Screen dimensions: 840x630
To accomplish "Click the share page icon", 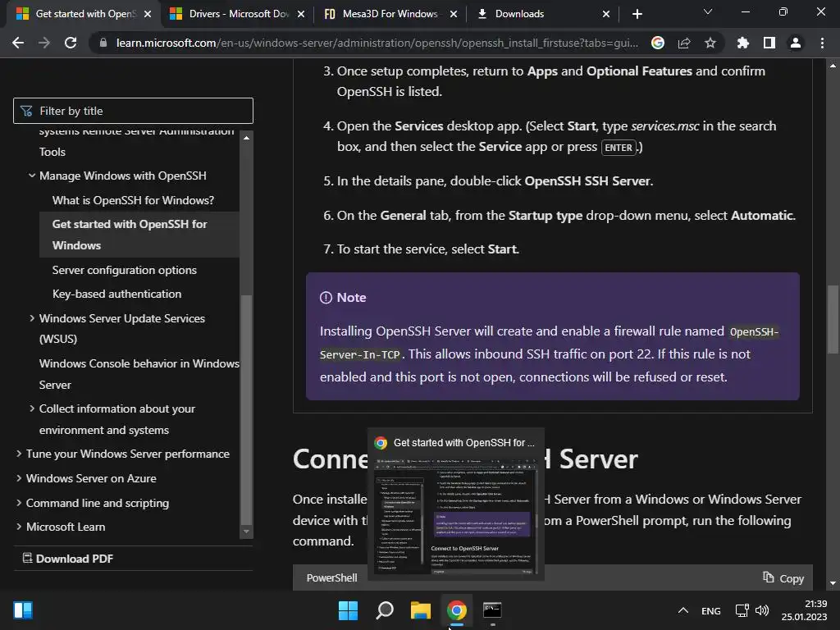I will (x=684, y=43).
